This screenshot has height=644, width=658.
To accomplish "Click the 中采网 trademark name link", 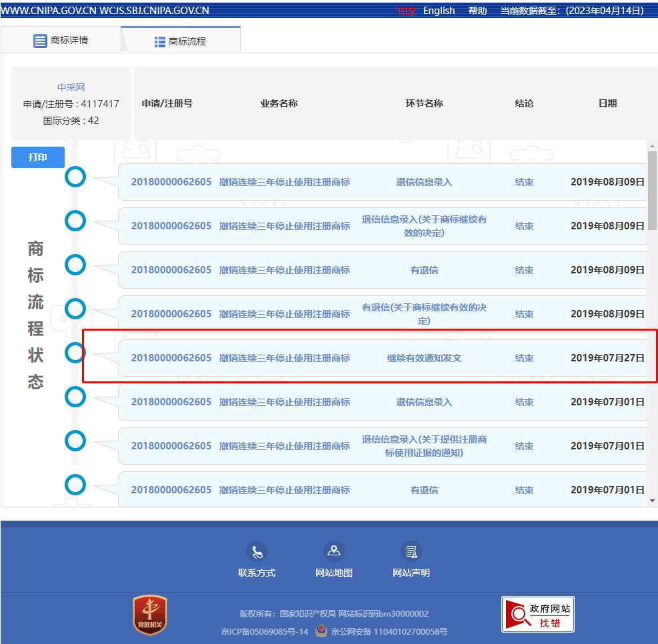I will pyautogui.click(x=71, y=87).
